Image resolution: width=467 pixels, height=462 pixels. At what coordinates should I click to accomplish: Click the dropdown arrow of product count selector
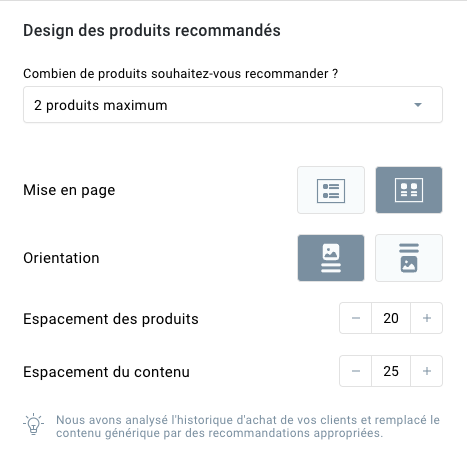pyautogui.click(x=418, y=105)
